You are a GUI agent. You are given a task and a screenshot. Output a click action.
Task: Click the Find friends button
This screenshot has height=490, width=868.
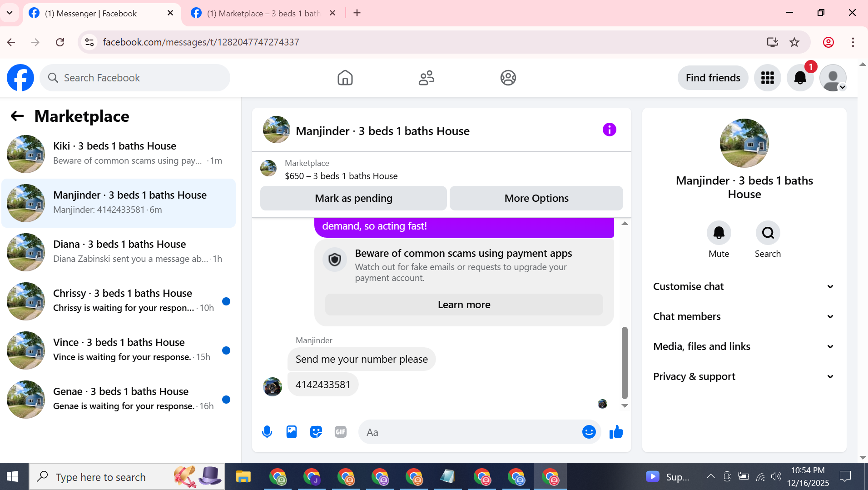(713, 78)
